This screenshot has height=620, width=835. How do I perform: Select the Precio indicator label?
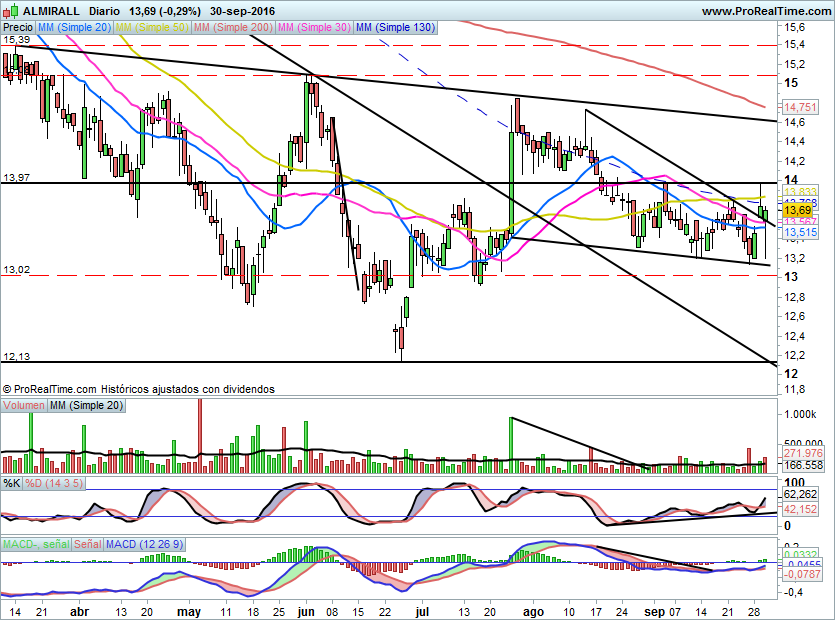(18, 27)
